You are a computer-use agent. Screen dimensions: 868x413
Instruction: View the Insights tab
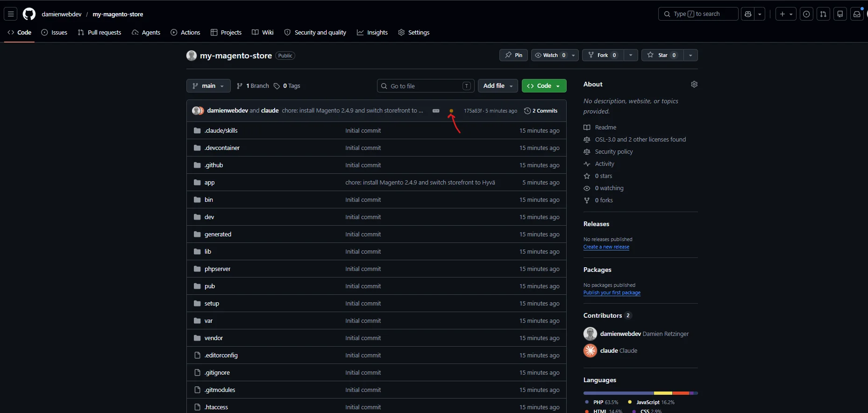[372, 32]
